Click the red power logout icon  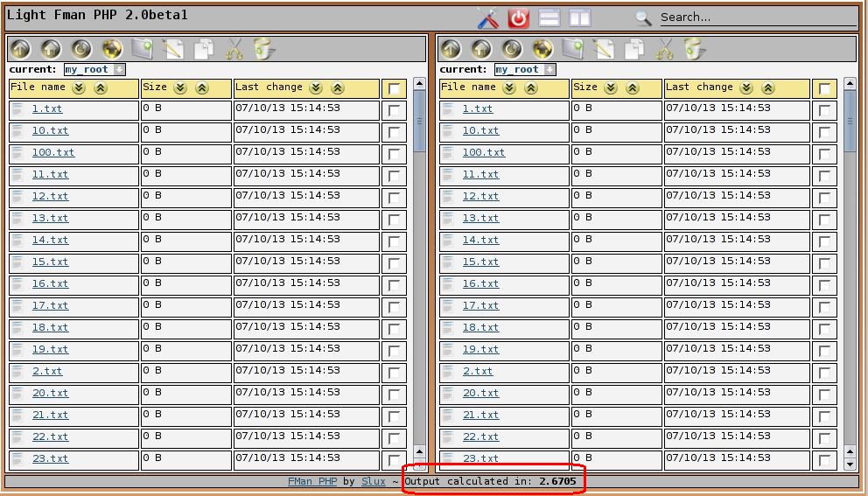(518, 19)
